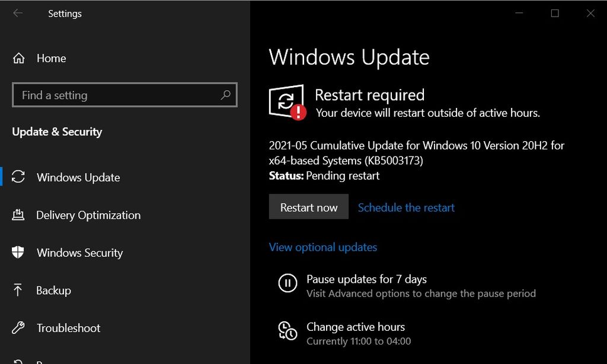Click the Update & Security heading
The height and width of the screenshot is (364, 607).
point(57,132)
